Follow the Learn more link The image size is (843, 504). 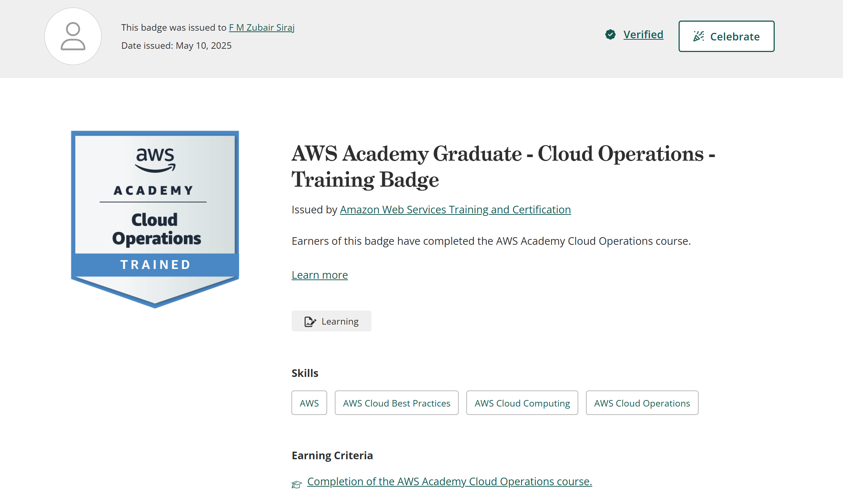320,275
